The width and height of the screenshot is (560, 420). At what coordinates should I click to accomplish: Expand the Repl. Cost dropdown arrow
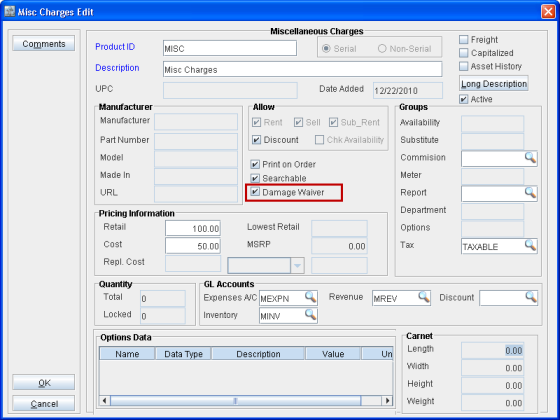pos(297,266)
